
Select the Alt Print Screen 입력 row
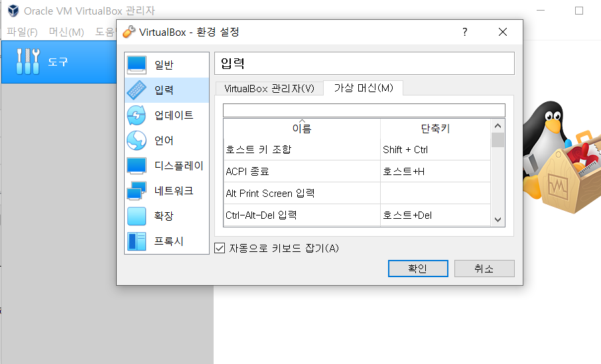[357, 193]
